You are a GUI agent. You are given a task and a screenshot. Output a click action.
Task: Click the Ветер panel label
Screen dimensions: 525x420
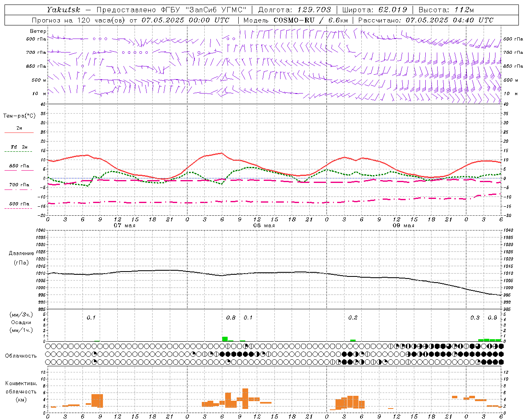38,31
